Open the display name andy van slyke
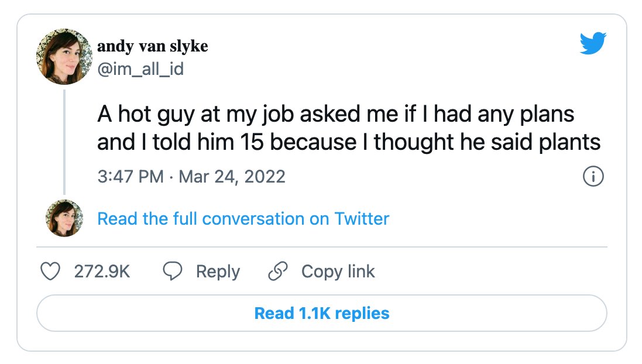 152,46
